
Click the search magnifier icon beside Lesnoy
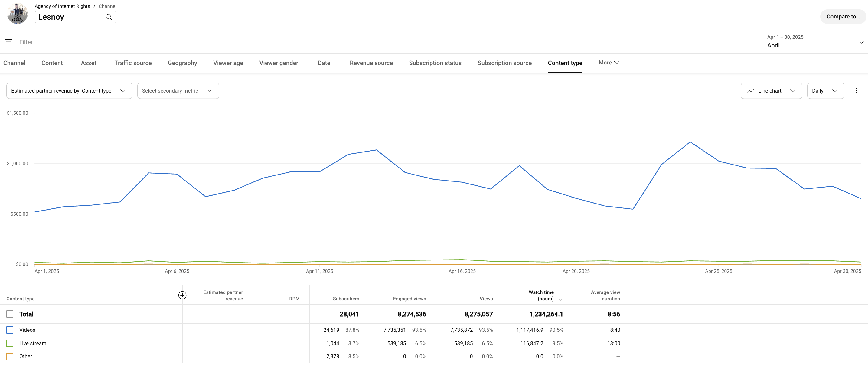pyautogui.click(x=109, y=17)
